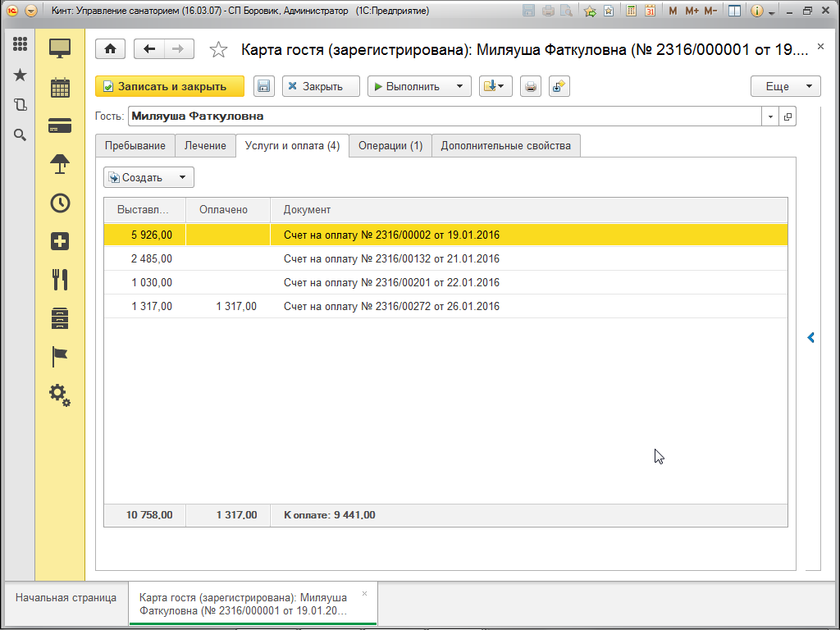Open guest record via field open button

point(787,116)
